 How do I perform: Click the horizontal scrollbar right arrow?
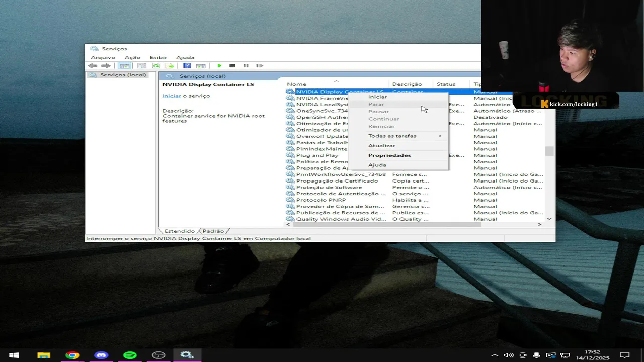pos(540,224)
